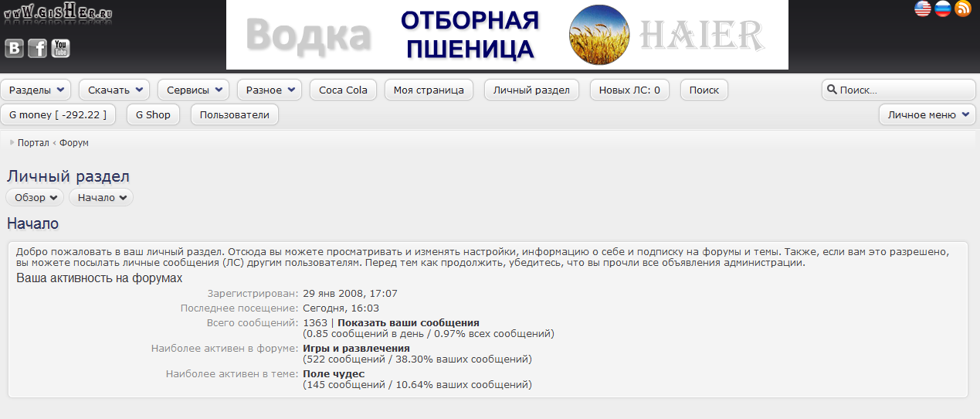Expand the Обзор dropdown under Личный раздел

coord(35,198)
